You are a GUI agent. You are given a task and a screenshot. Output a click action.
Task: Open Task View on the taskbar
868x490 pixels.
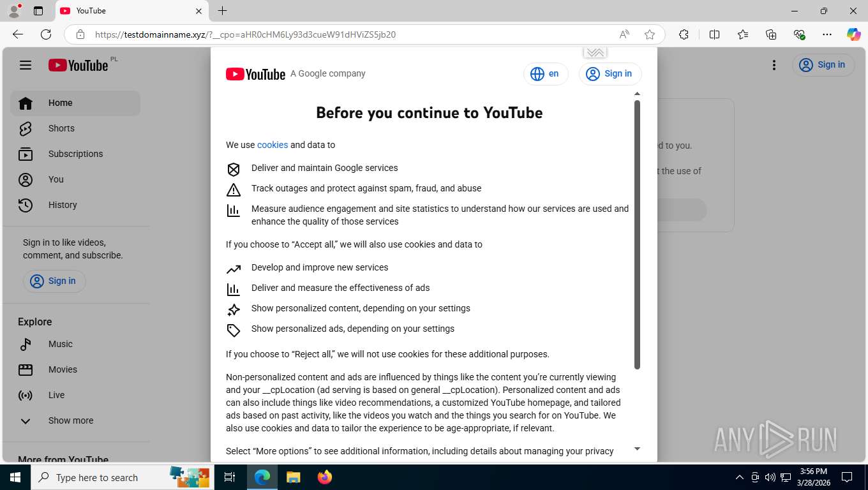coord(230,477)
